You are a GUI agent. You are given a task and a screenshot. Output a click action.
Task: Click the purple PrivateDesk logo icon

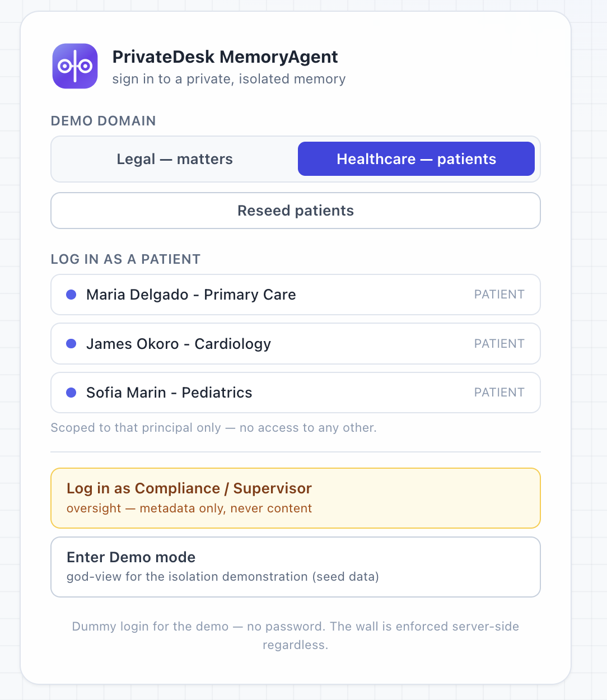pyautogui.click(x=75, y=66)
